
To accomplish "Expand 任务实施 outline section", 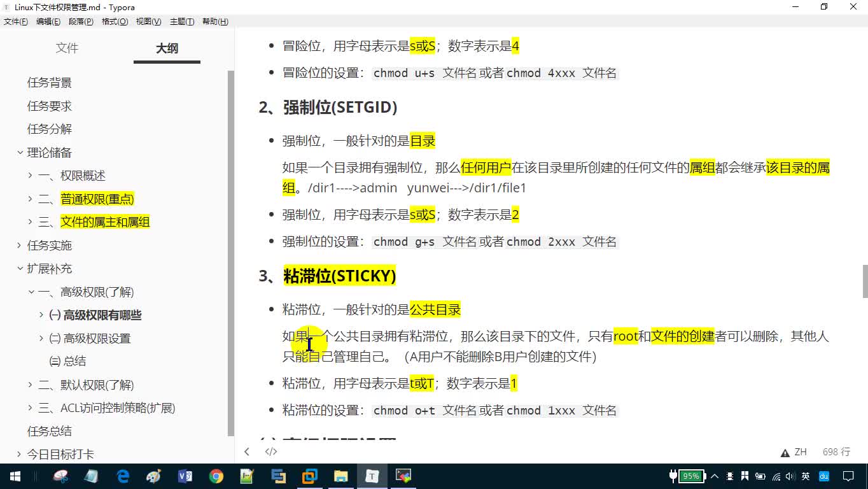I will point(20,245).
